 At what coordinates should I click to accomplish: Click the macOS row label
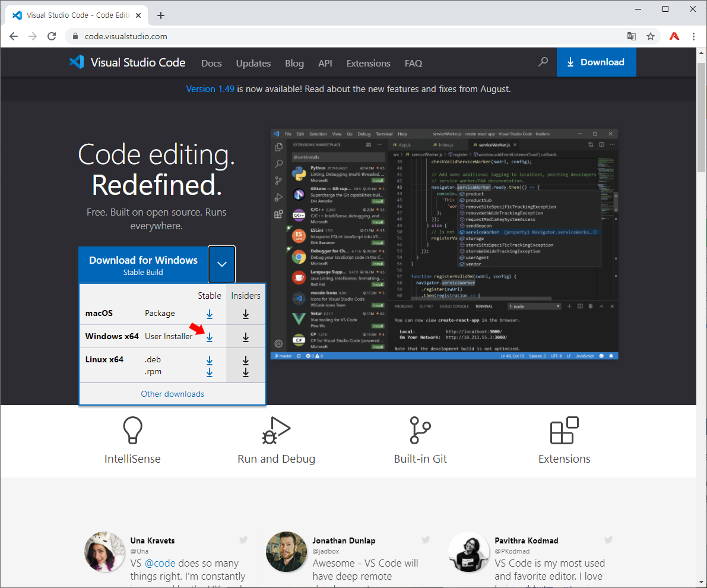coord(99,313)
